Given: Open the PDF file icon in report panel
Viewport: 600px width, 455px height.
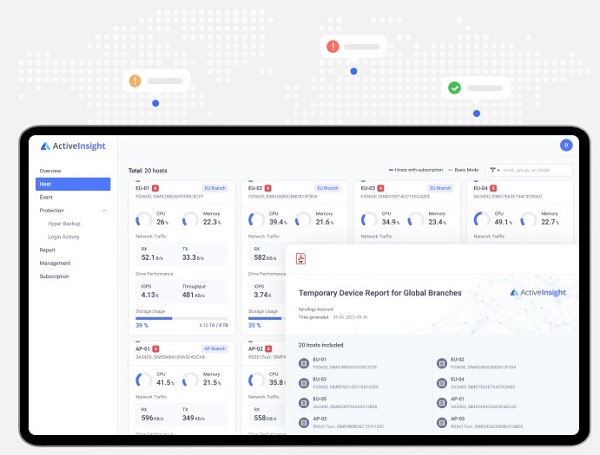Looking at the screenshot, I should click(300, 259).
